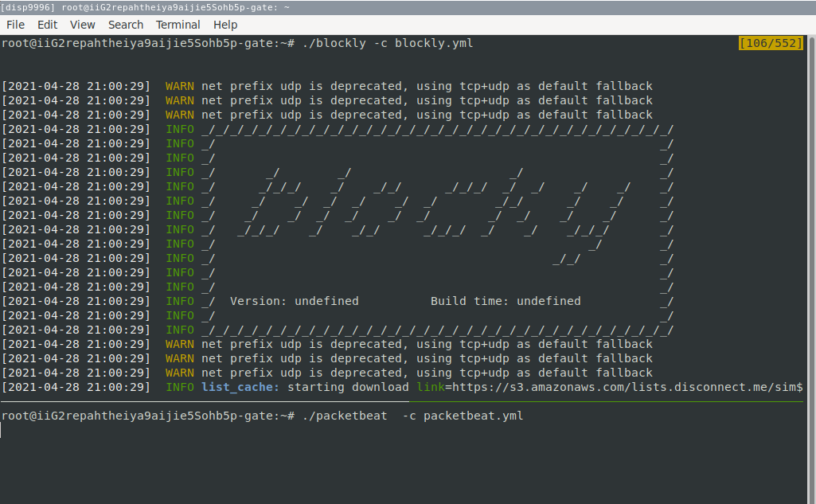Click the 'link' key before the URL

431,387
